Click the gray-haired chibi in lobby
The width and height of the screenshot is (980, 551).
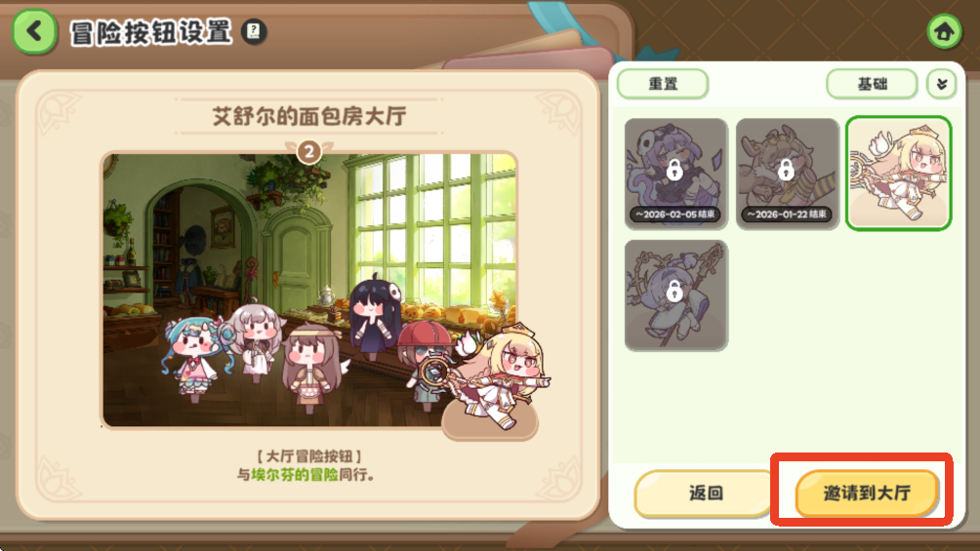pyautogui.click(x=255, y=340)
